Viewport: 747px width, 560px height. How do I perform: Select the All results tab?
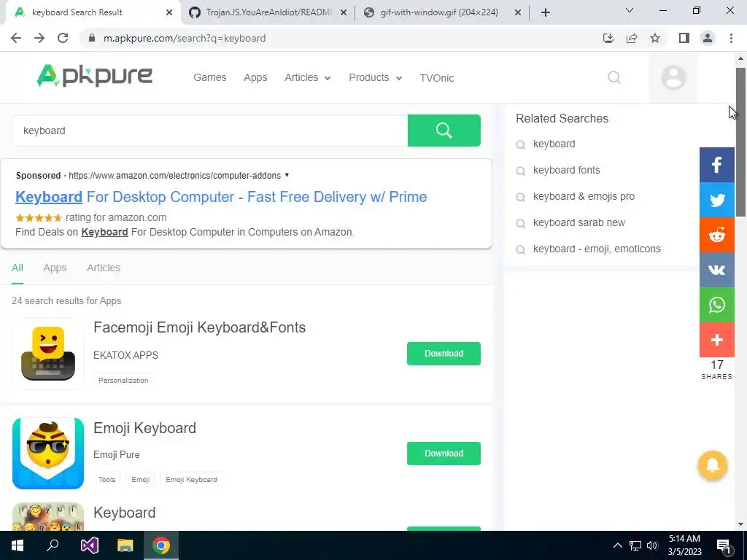18,268
